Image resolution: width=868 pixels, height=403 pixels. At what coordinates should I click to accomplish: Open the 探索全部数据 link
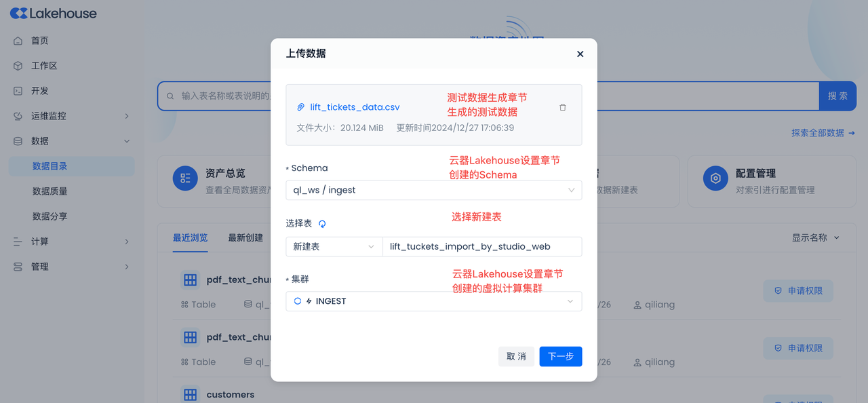click(823, 133)
